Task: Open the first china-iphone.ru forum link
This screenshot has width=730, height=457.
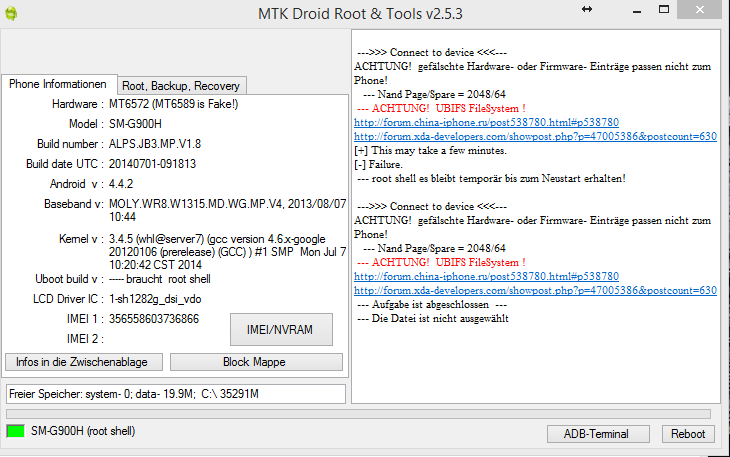Action: 486,122
